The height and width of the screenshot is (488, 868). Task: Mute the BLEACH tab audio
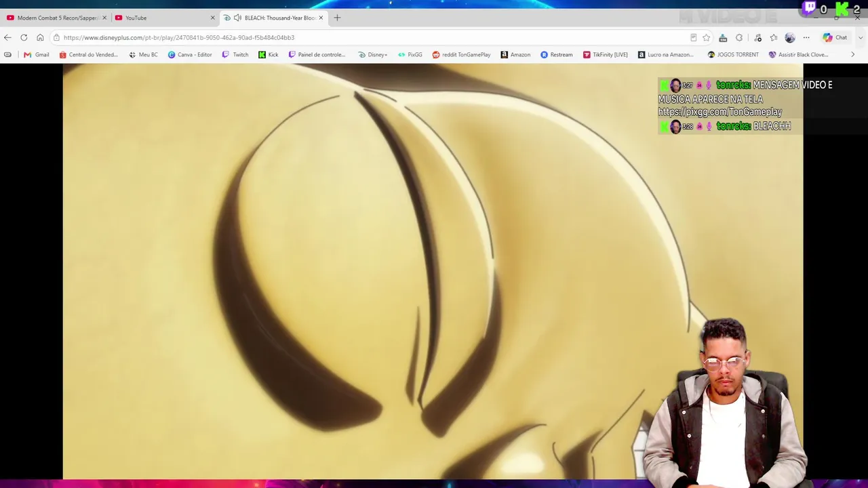(x=237, y=18)
